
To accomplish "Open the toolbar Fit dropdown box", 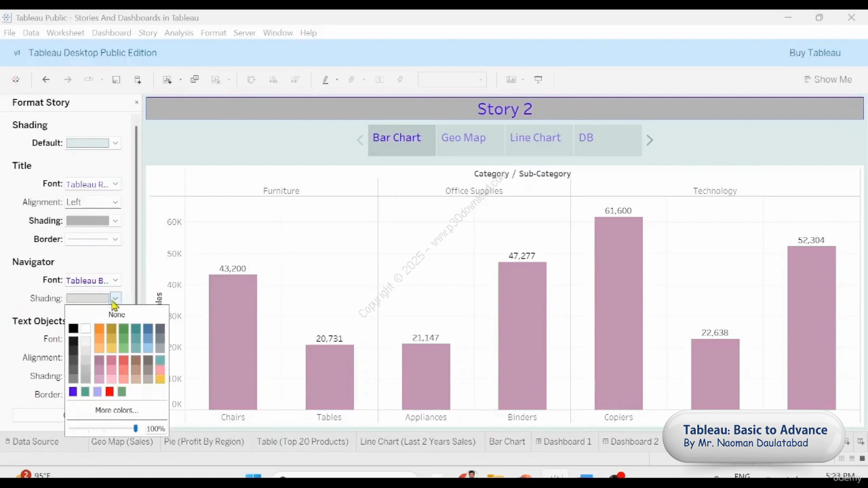I will pos(452,79).
